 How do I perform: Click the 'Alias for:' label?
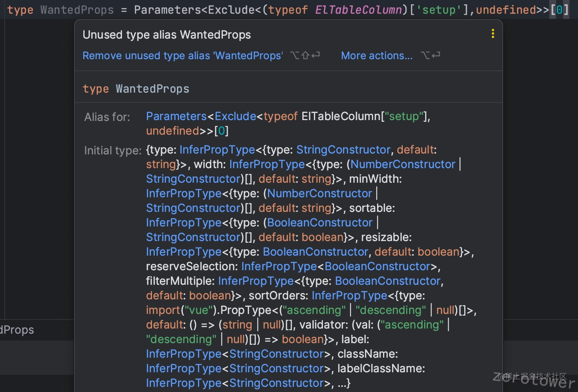point(107,117)
